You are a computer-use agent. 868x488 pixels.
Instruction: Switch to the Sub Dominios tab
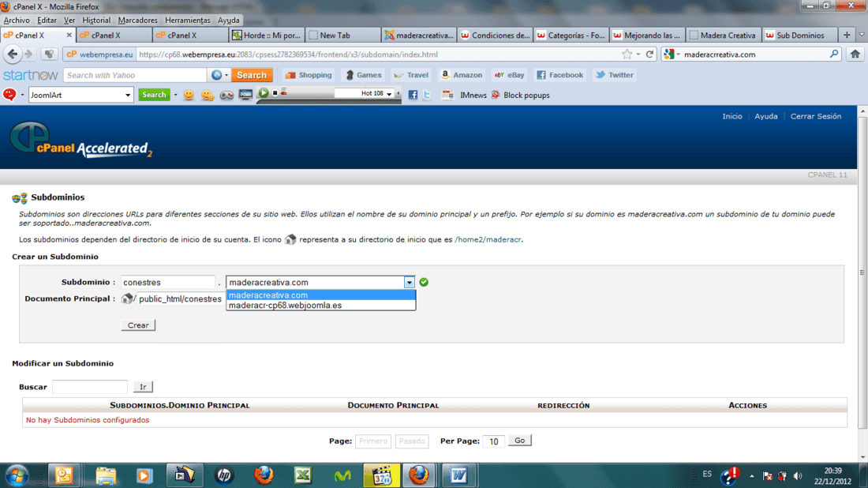[x=799, y=35]
